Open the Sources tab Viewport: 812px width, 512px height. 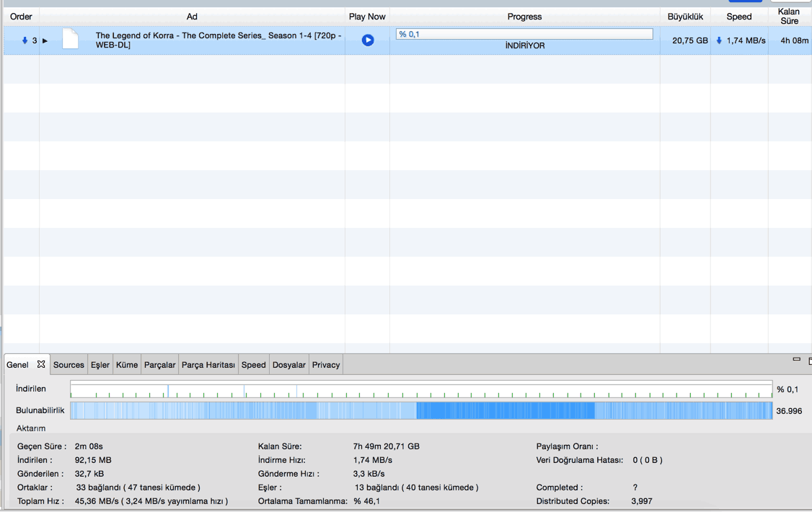[69, 365]
